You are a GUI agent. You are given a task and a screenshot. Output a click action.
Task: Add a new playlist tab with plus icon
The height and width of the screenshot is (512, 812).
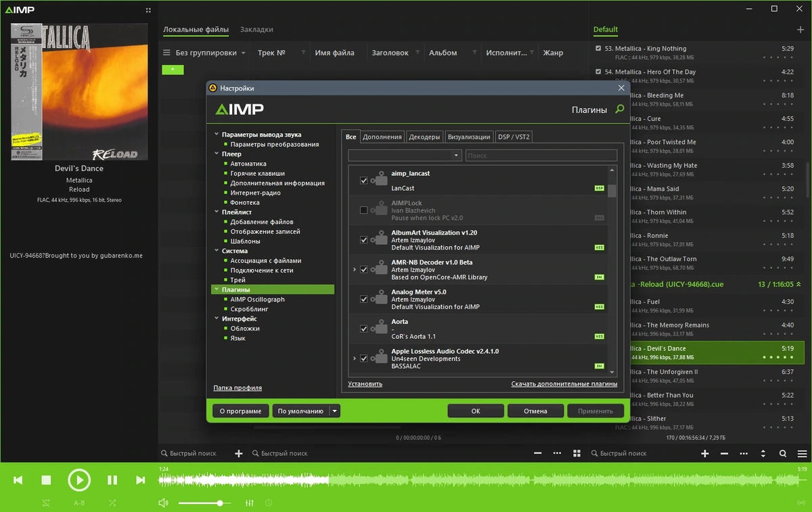pos(801,30)
